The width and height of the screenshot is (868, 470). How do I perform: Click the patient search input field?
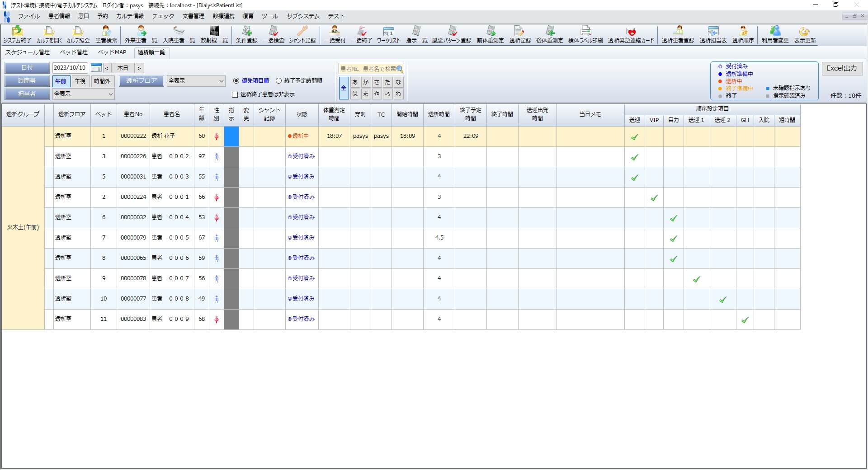tap(368, 69)
